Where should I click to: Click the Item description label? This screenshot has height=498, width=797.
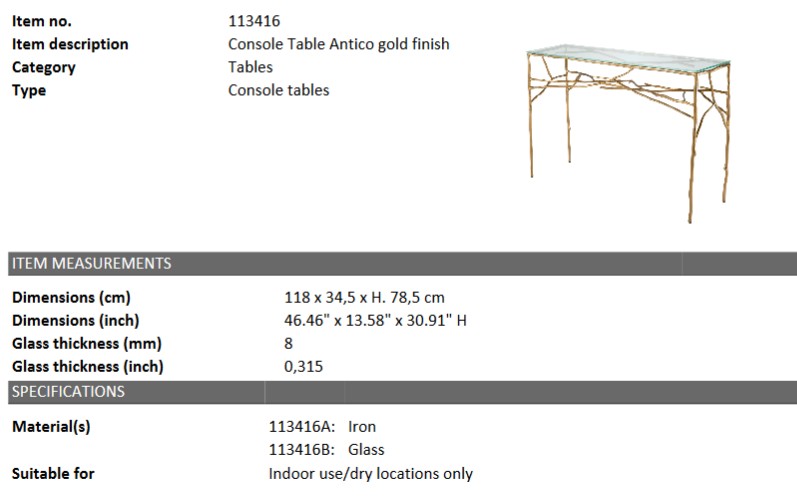click(x=70, y=44)
